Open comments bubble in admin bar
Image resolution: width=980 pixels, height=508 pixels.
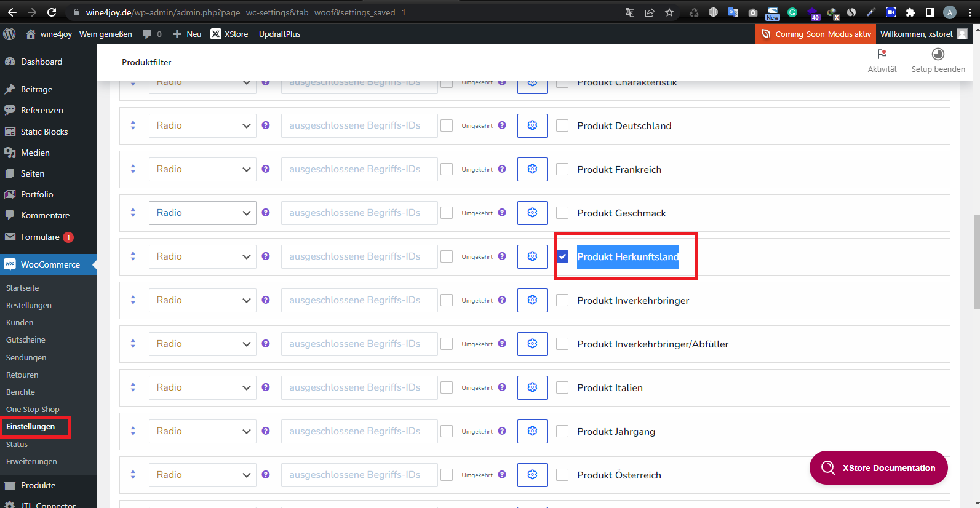tap(152, 34)
